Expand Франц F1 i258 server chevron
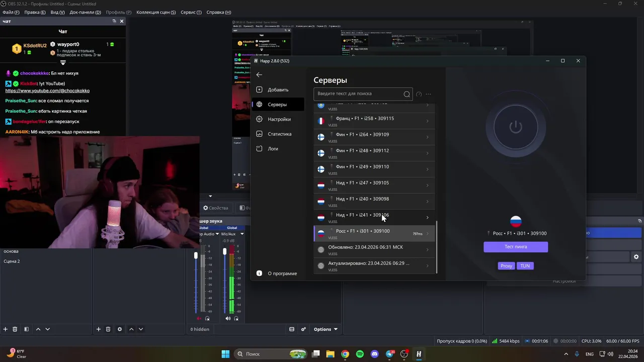 tap(428, 121)
